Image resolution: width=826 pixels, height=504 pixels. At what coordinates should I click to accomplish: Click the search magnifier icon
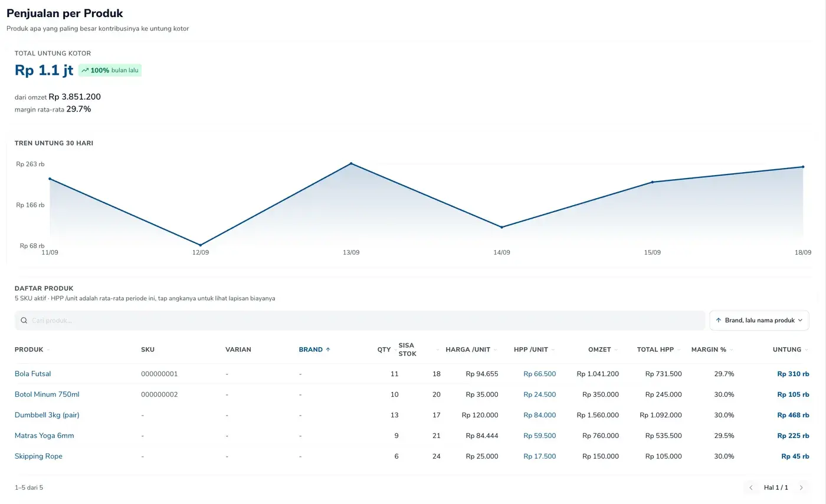(x=24, y=321)
